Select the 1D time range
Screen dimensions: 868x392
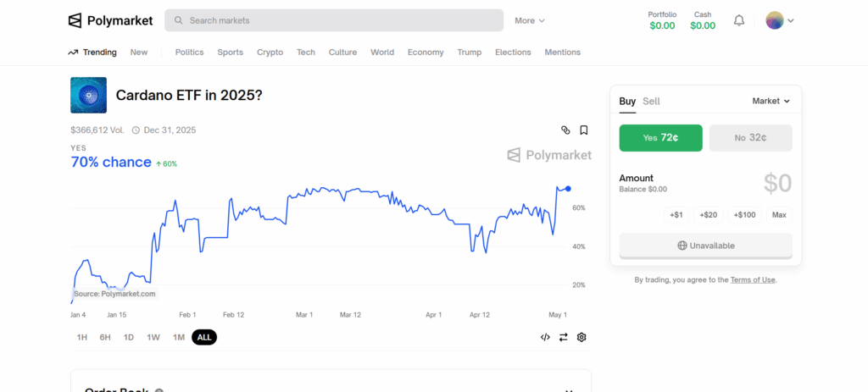pos(129,337)
